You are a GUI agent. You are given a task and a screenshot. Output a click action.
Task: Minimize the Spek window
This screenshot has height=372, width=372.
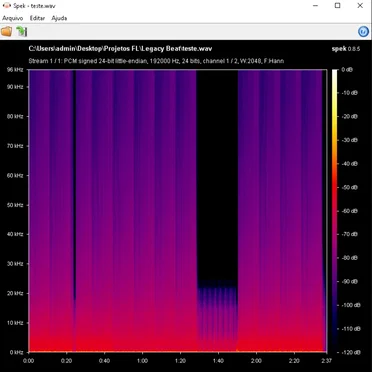click(315, 6)
